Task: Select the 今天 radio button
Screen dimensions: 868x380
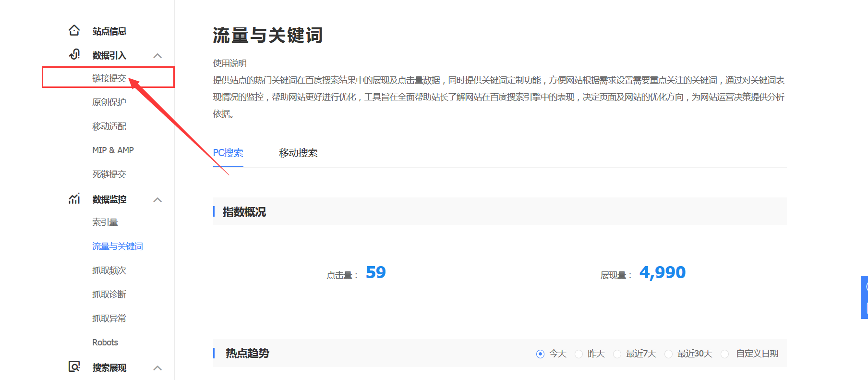Action: tap(540, 354)
